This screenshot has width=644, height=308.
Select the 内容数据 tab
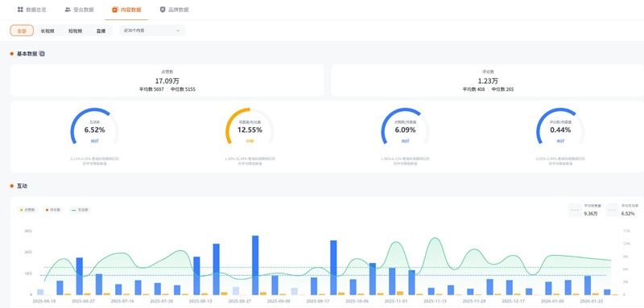(x=126, y=10)
